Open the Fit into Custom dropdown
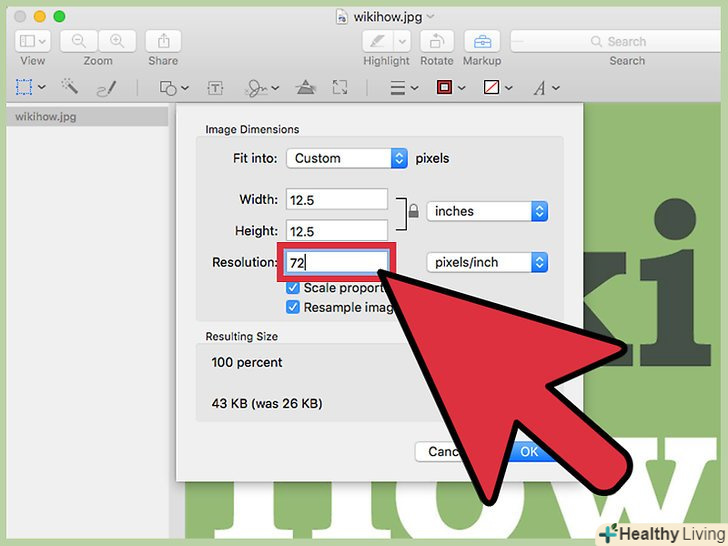The height and width of the screenshot is (546, 728). point(347,158)
